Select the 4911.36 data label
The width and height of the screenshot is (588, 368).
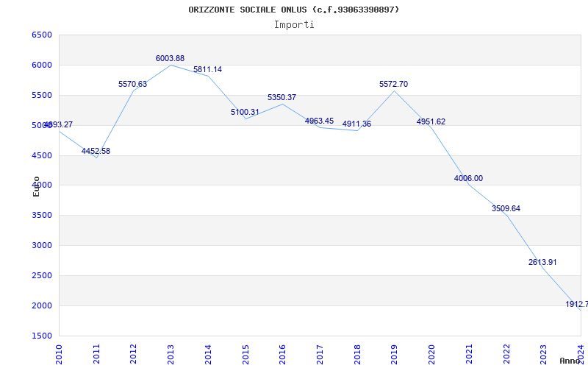356,124
